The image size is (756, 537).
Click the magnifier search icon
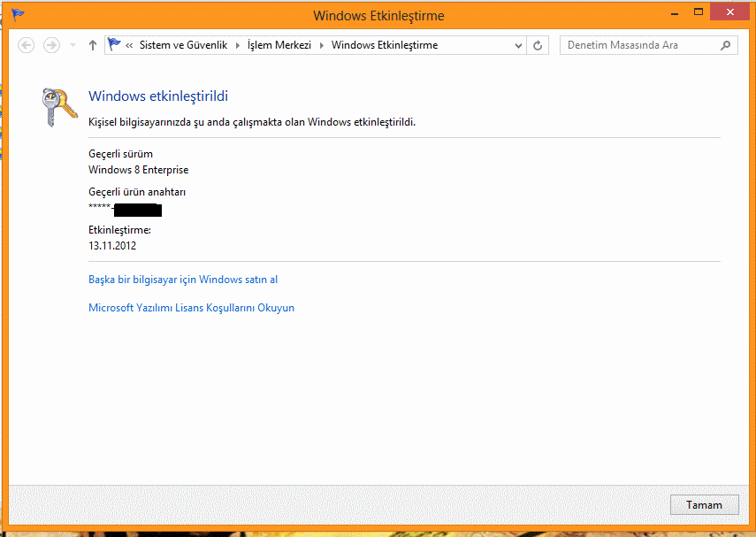click(x=726, y=45)
